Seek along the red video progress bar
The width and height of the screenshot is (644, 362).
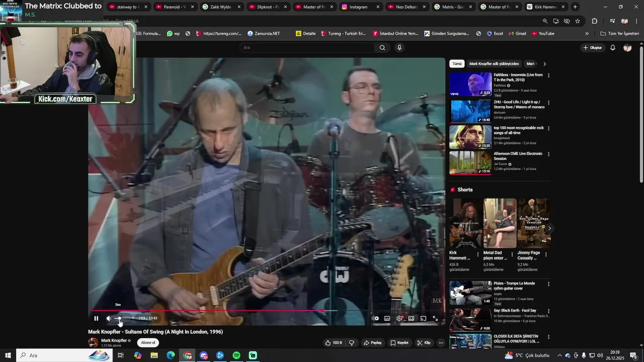(x=267, y=311)
